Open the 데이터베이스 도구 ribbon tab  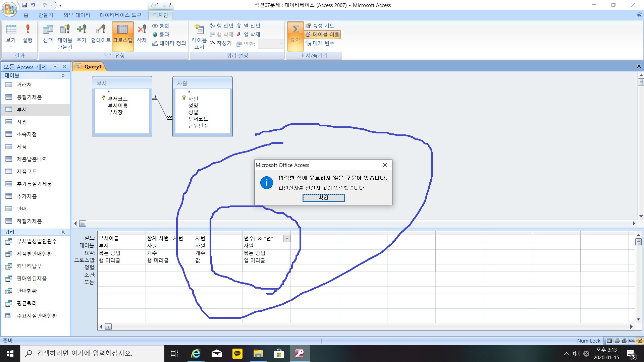(120, 15)
